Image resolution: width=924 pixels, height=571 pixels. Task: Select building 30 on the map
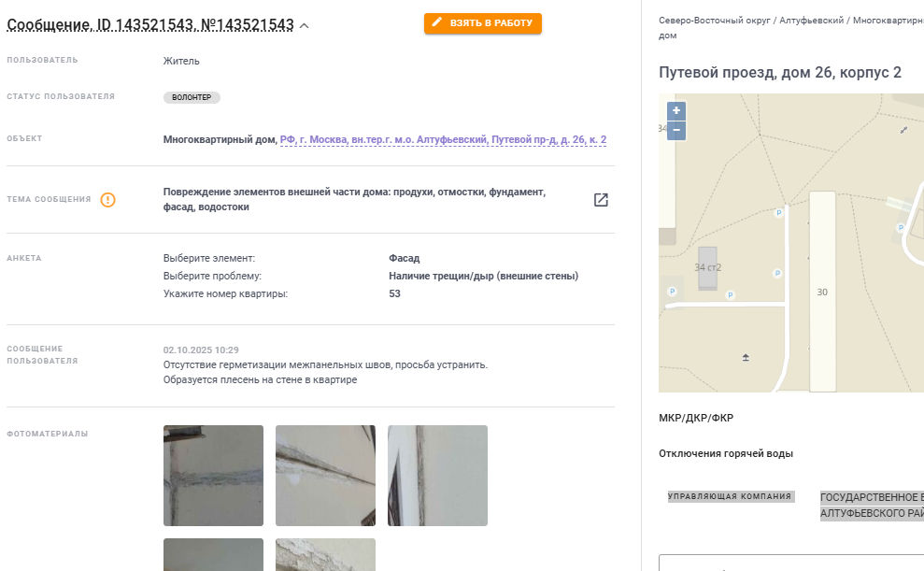(x=822, y=292)
